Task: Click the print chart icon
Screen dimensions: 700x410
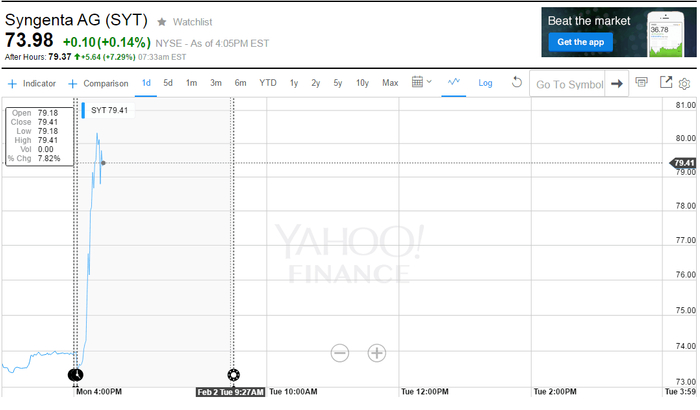Action: [642, 82]
